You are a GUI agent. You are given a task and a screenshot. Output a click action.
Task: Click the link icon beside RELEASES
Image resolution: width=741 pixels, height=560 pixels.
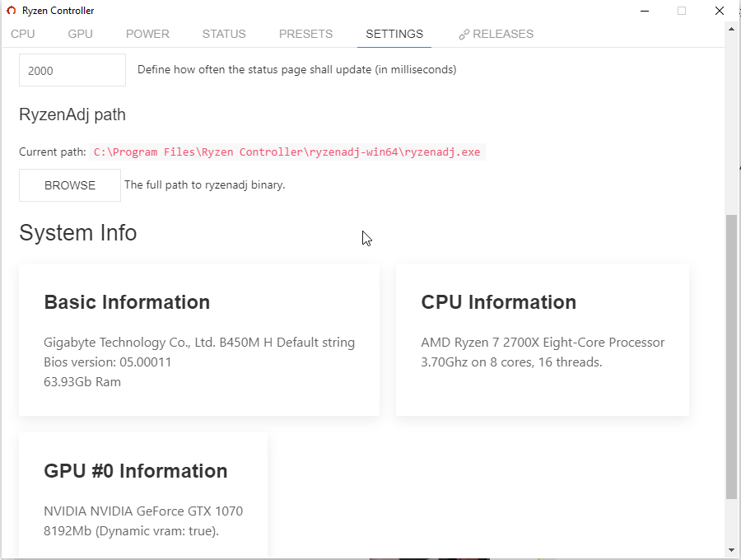click(464, 35)
